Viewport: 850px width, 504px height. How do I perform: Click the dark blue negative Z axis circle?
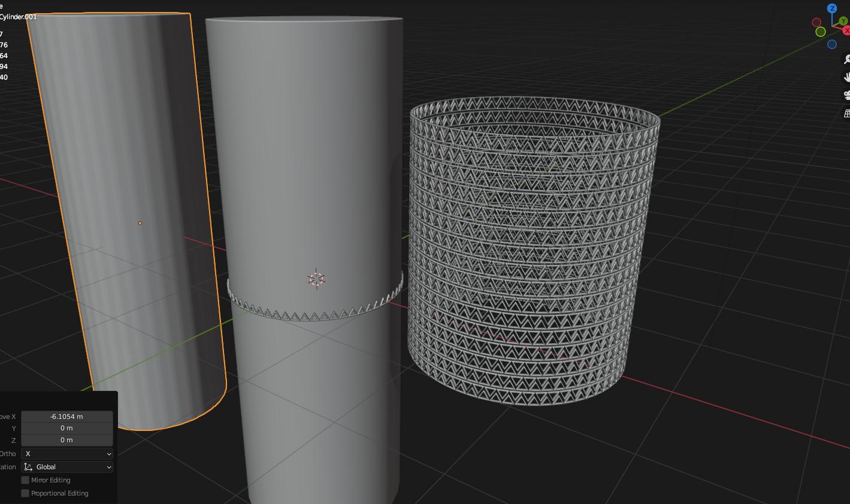coord(832,44)
